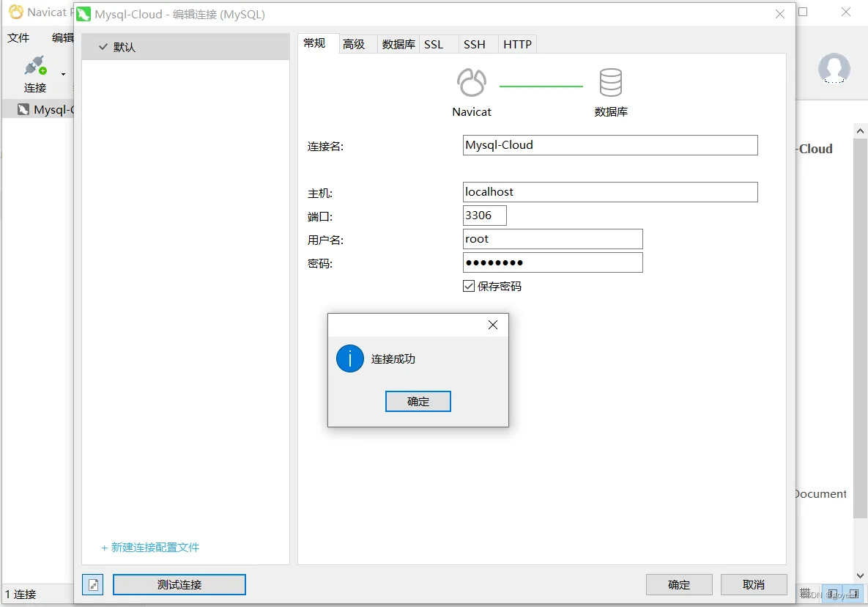Viewport: 868px width, 607px height.
Task: Click 确定 at the bottom of the edit connection window
Action: pos(679,584)
